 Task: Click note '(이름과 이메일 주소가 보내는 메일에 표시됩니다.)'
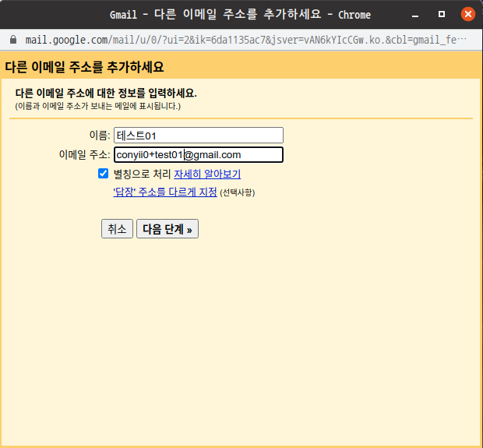click(x=98, y=106)
